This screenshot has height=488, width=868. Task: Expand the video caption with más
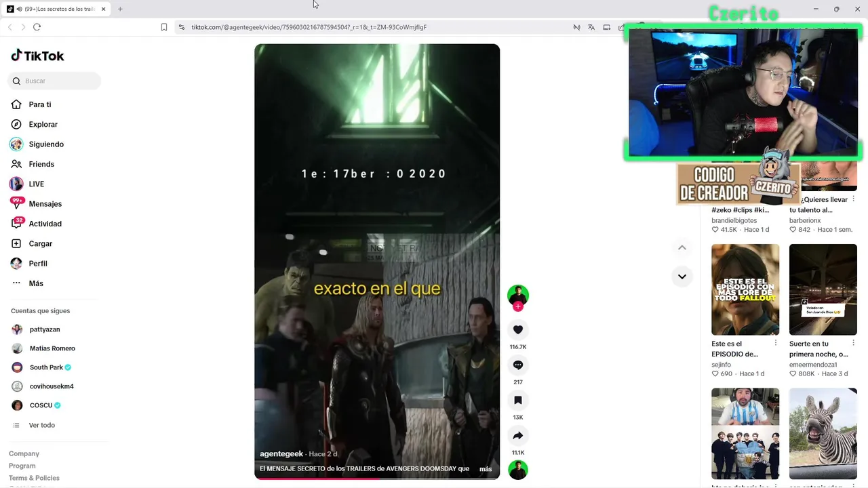(x=486, y=469)
